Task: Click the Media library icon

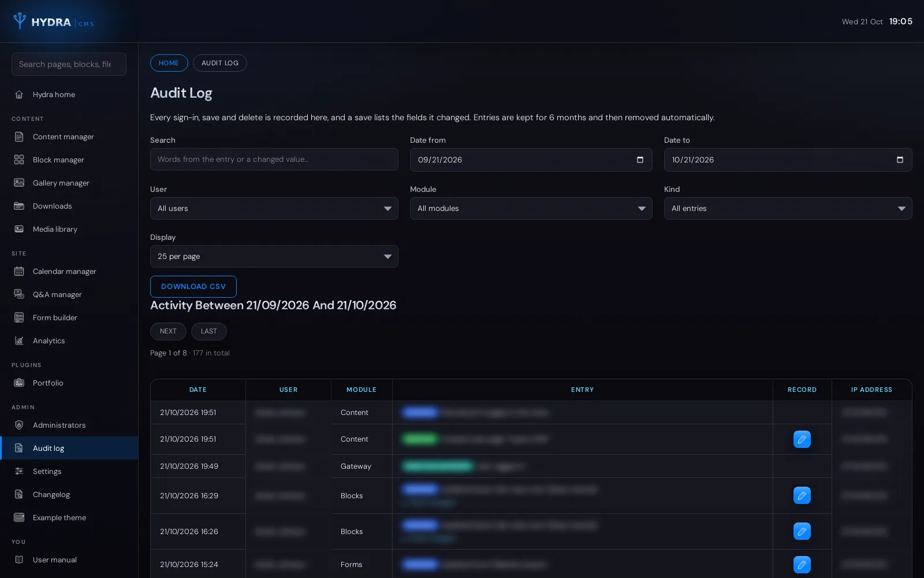Action: pos(19,229)
